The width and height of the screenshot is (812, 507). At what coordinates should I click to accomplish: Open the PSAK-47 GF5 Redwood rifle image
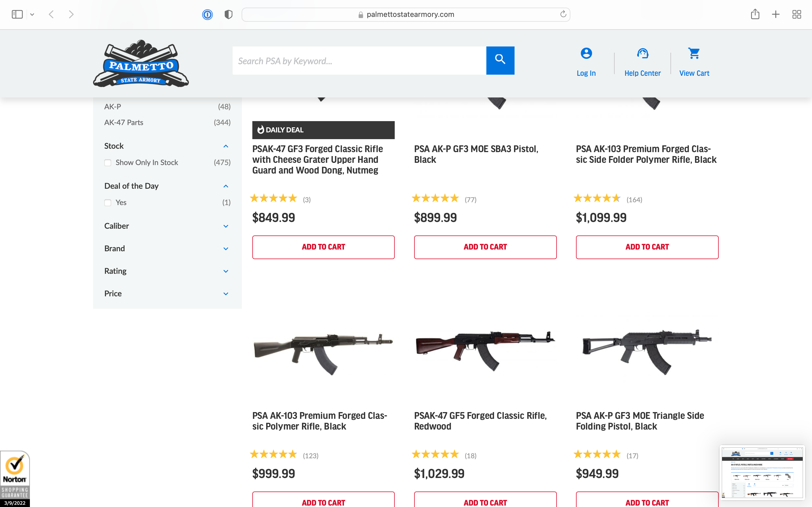point(485,350)
